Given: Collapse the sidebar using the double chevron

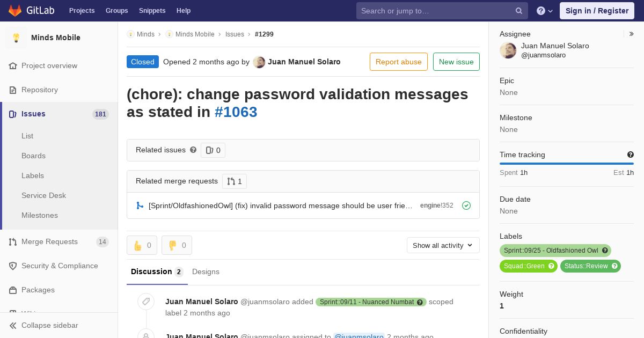Looking at the screenshot, I should tap(13, 325).
